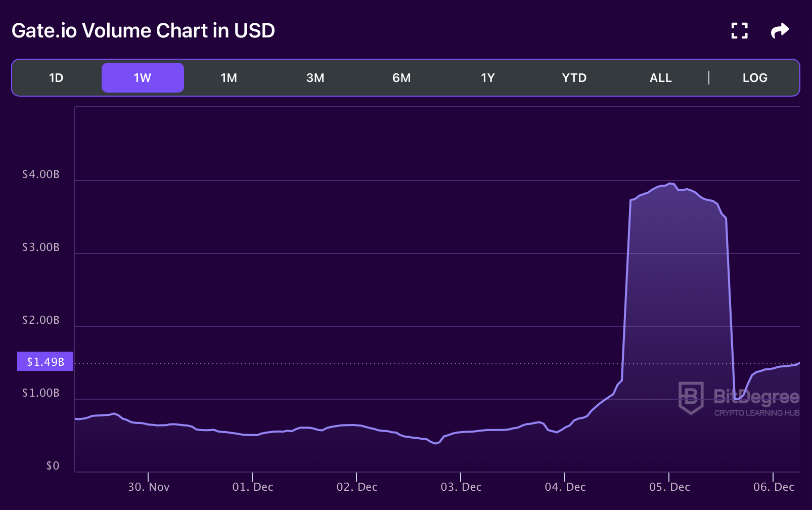Click the $1.49B current value label

click(46, 362)
